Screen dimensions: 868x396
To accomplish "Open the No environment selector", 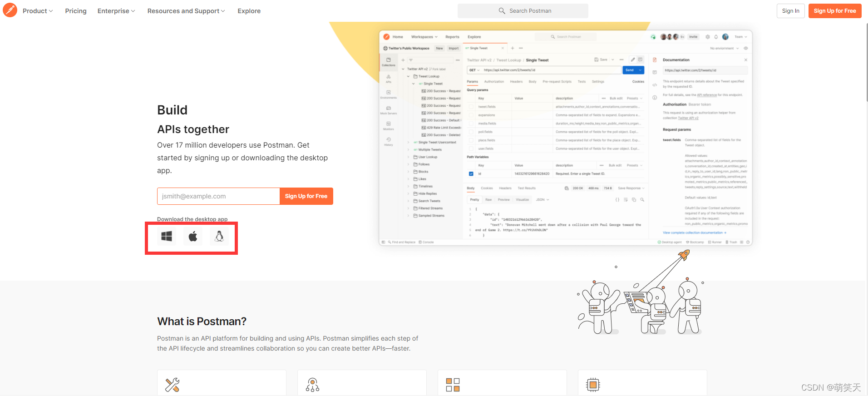I will click(725, 48).
